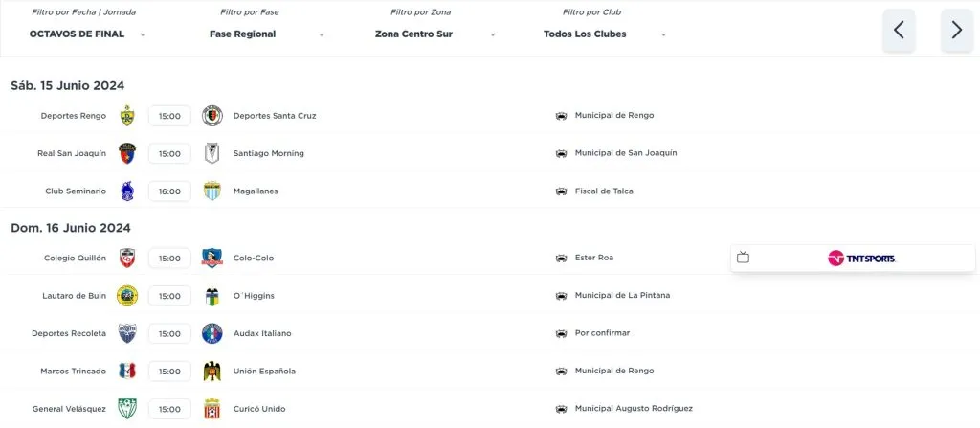Image resolution: width=980 pixels, height=428 pixels.
Task: Click the Santiago Morning team name
Action: 269,153
